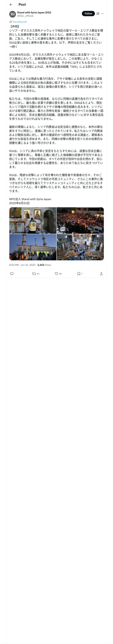The height and width of the screenshot is (644, 113).
Task: Bookmark this post
Action: click(x=80, y=274)
